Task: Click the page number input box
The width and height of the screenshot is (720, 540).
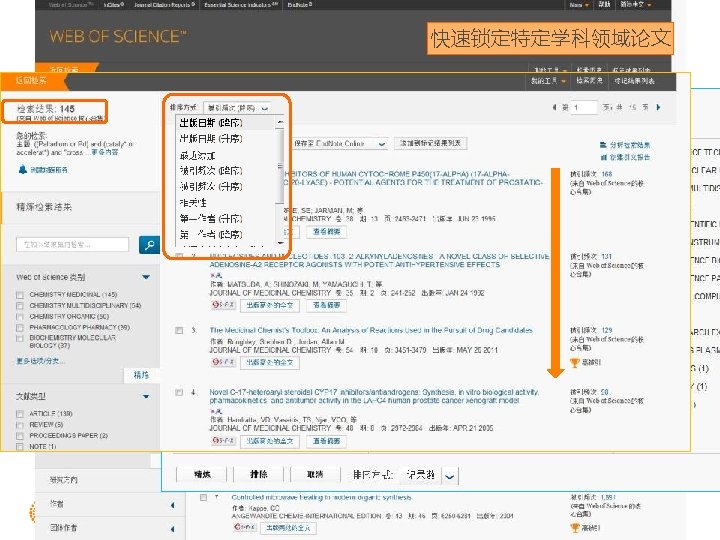Action: click(x=583, y=107)
